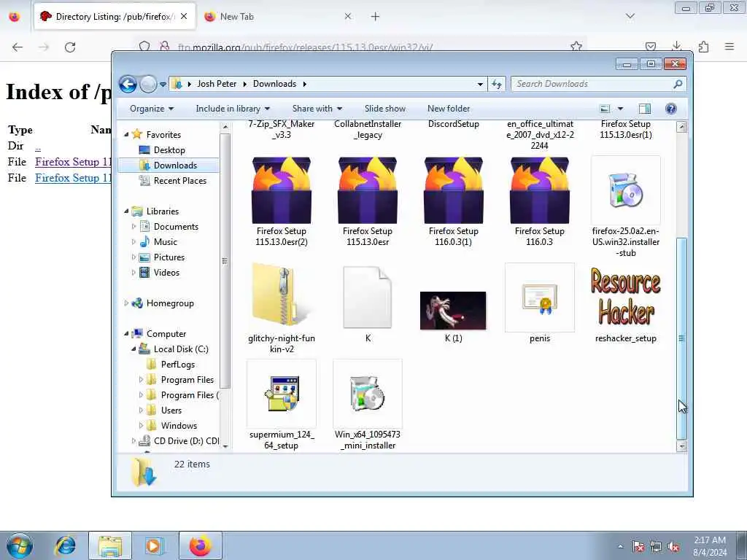Open the address bar history dropdown

pos(480,85)
